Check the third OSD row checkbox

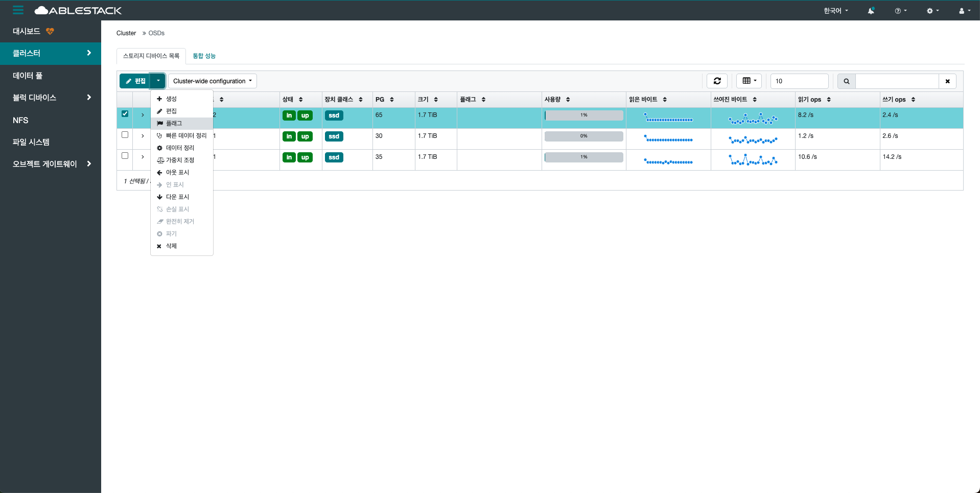pos(125,156)
